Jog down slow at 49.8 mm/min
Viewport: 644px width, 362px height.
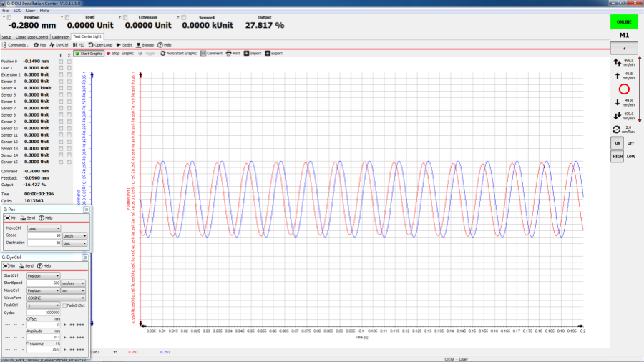(x=618, y=102)
